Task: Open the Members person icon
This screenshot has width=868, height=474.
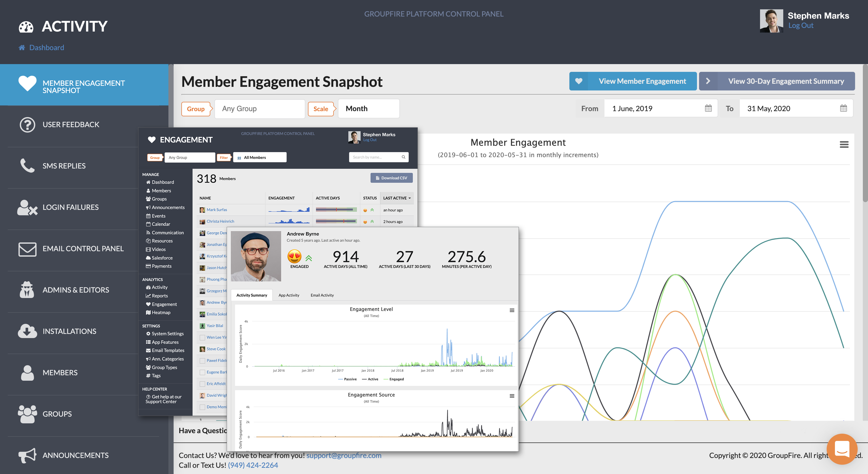Action: point(27,373)
